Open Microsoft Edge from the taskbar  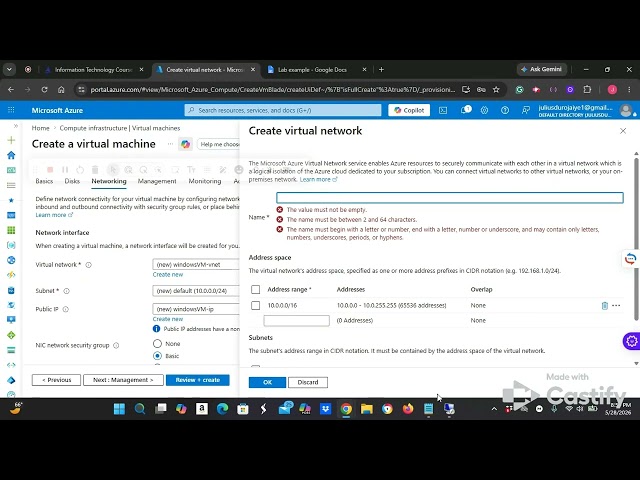pos(222,409)
